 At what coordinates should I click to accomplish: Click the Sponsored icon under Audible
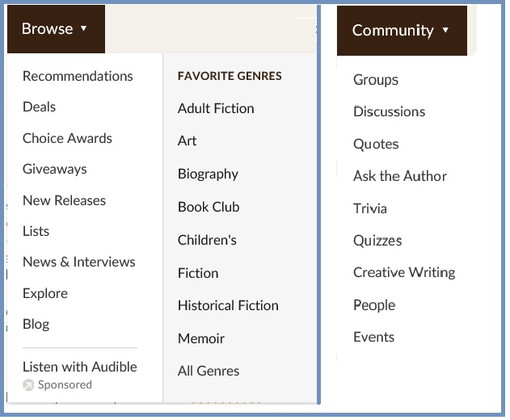(28, 385)
